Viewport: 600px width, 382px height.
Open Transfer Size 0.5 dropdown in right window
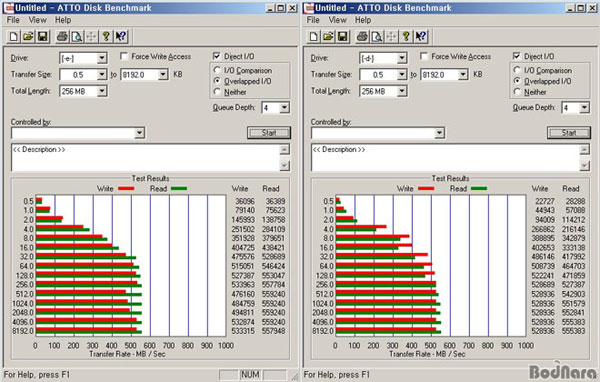[x=402, y=75]
